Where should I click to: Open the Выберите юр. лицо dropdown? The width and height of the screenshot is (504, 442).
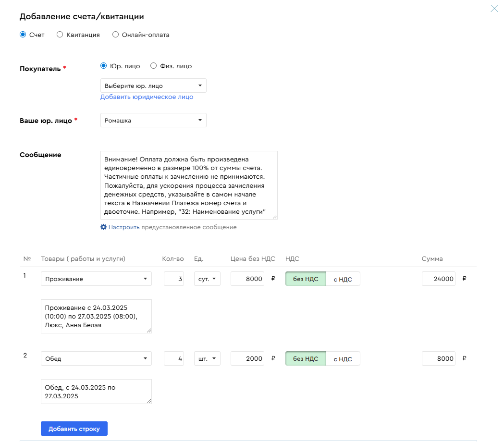(x=153, y=86)
